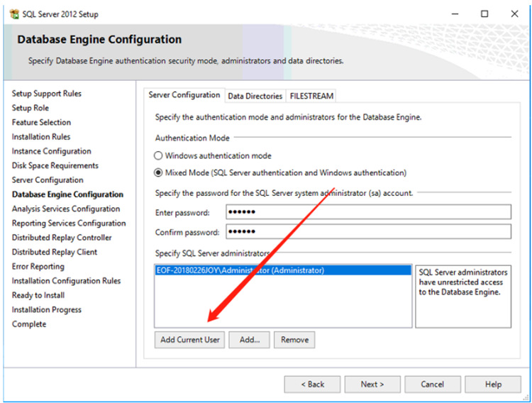Click the Error Reporting step
The height and width of the screenshot is (403, 532).
pos(38,267)
